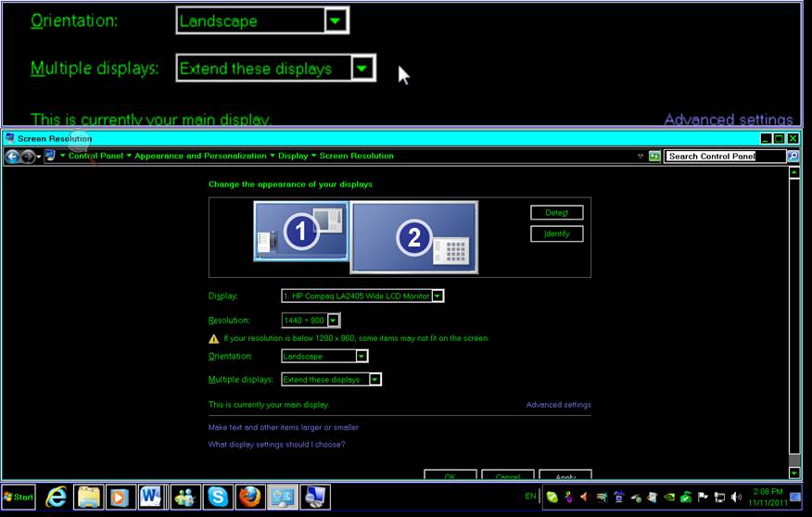The image size is (812, 517).
Task: Go back with the Back arrow button
Action: tap(12, 157)
